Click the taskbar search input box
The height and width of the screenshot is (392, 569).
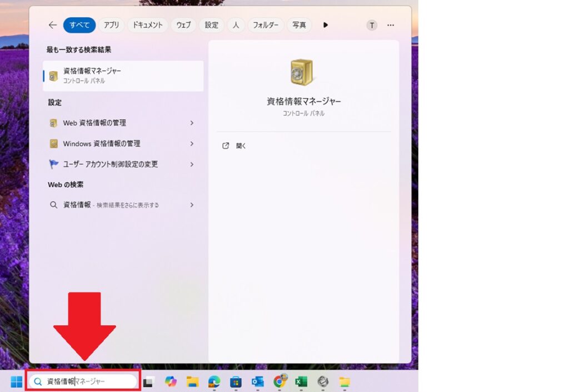tap(83, 381)
